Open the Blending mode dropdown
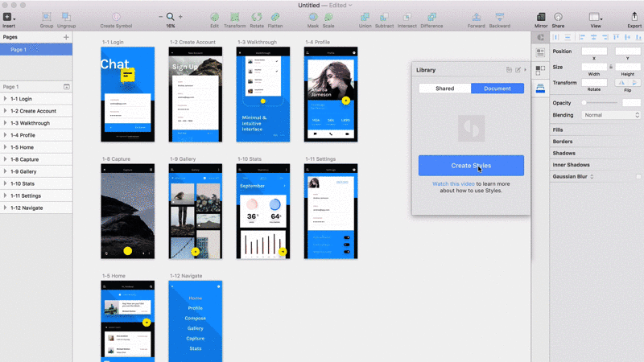644x362 pixels. point(611,115)
